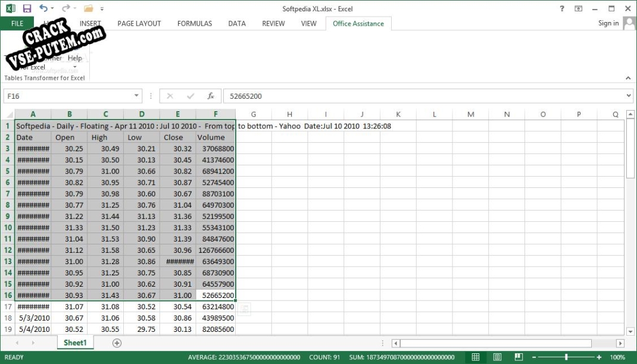Open the FILE tab
This screenshot has width=637, height=364.
click(x=17, y=24)
